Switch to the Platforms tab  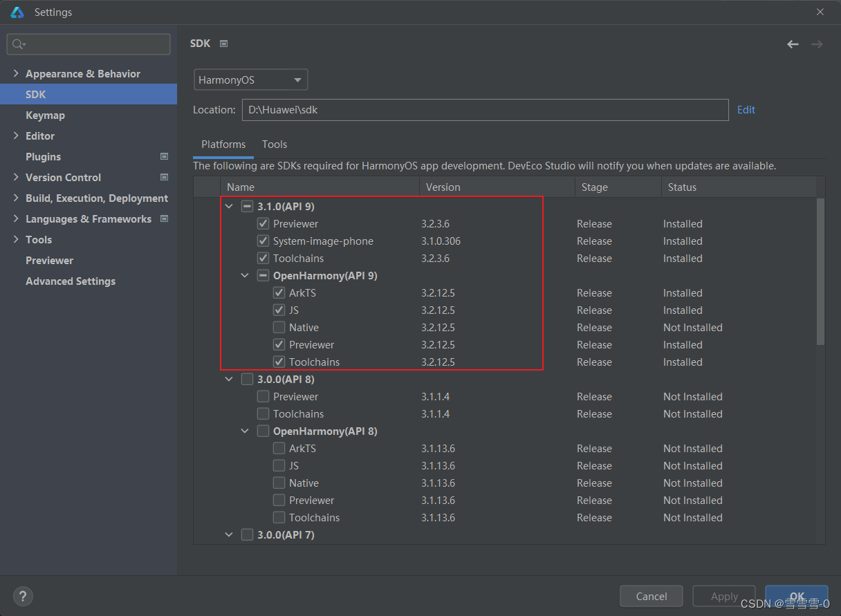223,144
